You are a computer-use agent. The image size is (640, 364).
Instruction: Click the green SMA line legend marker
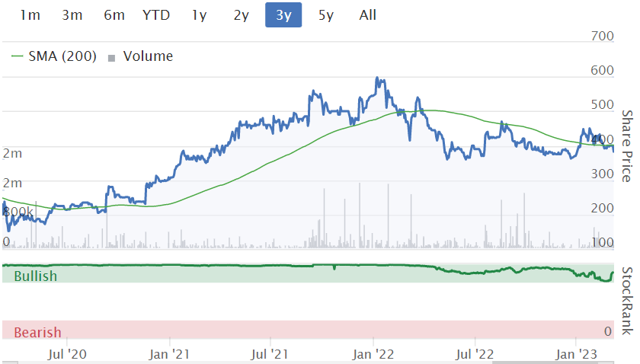[17, 56]
